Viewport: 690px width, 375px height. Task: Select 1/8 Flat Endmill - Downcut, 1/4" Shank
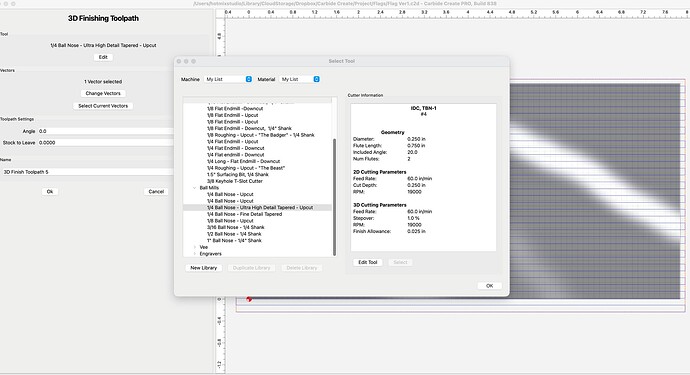[x=249, y=129]
